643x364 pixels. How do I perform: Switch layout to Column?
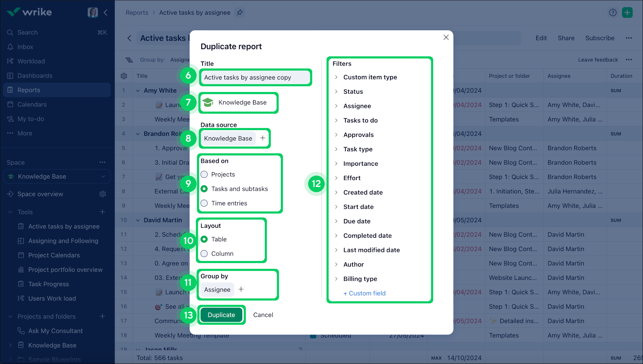coord(204,253)
